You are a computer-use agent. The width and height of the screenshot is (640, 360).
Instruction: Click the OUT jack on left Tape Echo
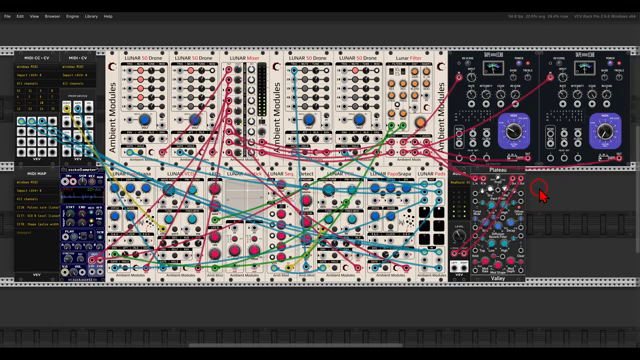click(x=528, y=158)
